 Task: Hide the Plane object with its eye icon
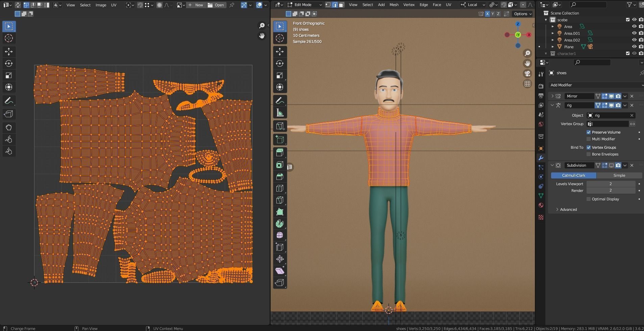(634, 47)
